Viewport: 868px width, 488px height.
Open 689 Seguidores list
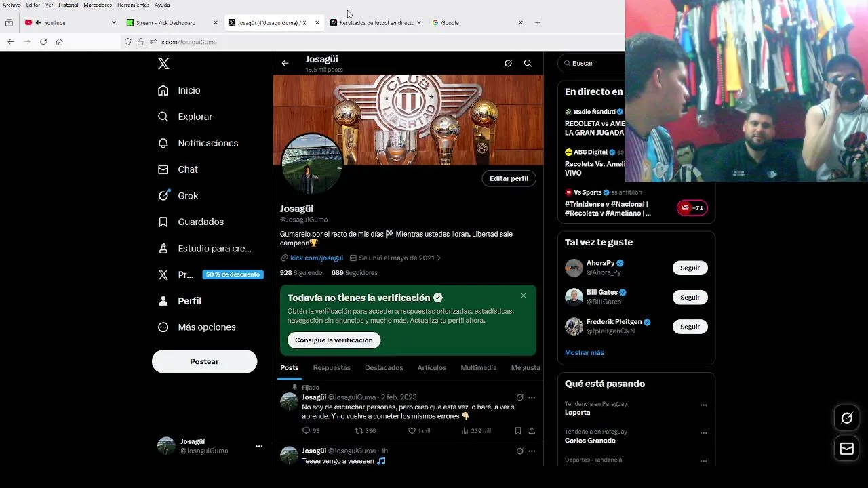pos(355,272)
